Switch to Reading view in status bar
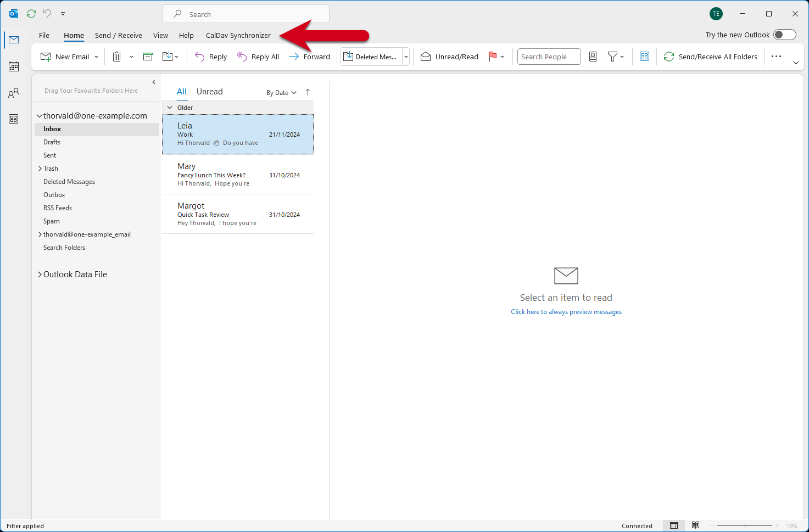This screenshot has width=809, height=532. point(695,525)
